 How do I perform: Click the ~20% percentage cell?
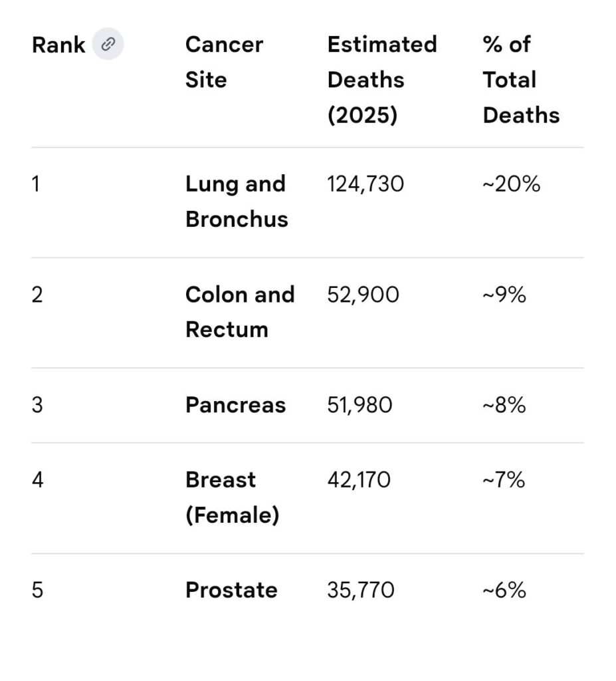[511, 184]
